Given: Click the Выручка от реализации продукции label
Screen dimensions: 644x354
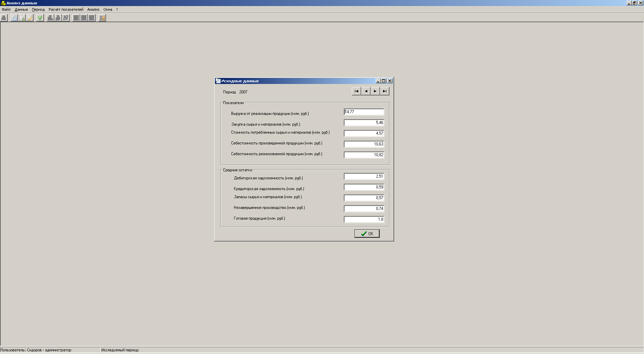Looking at the screenshot, I should pos(270,114).
